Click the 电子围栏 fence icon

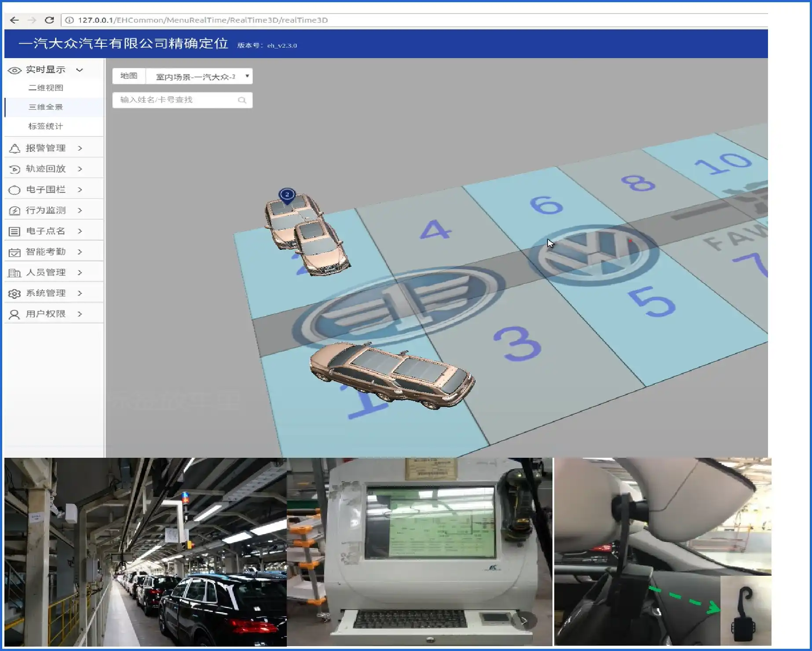click(15, 190)
